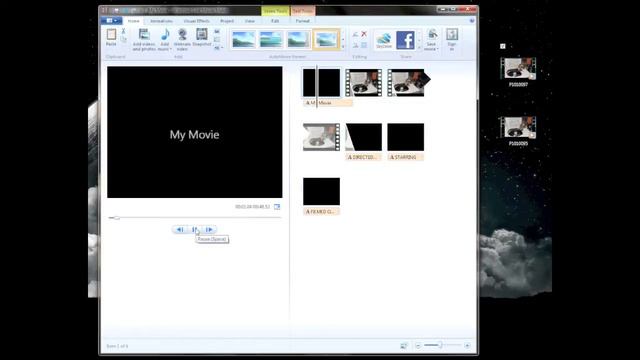640x360 pixels.
Task: Click the Video Tools contextual header
Action: coord(275,11)
